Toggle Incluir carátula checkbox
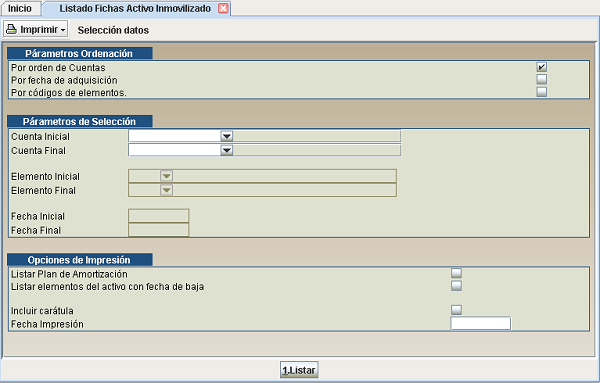Viewport: 600px width, 383px height. click(x=456, y=310)
